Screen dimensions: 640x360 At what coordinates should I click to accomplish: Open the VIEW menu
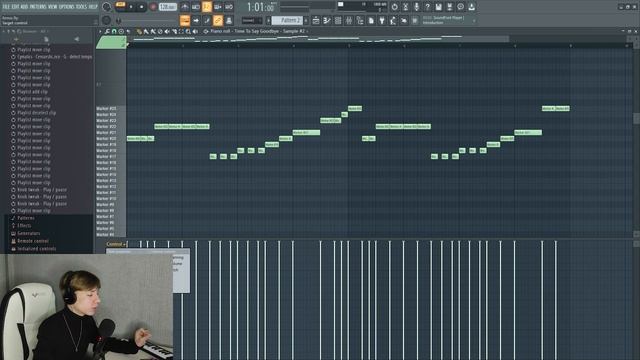coord(53,7)
